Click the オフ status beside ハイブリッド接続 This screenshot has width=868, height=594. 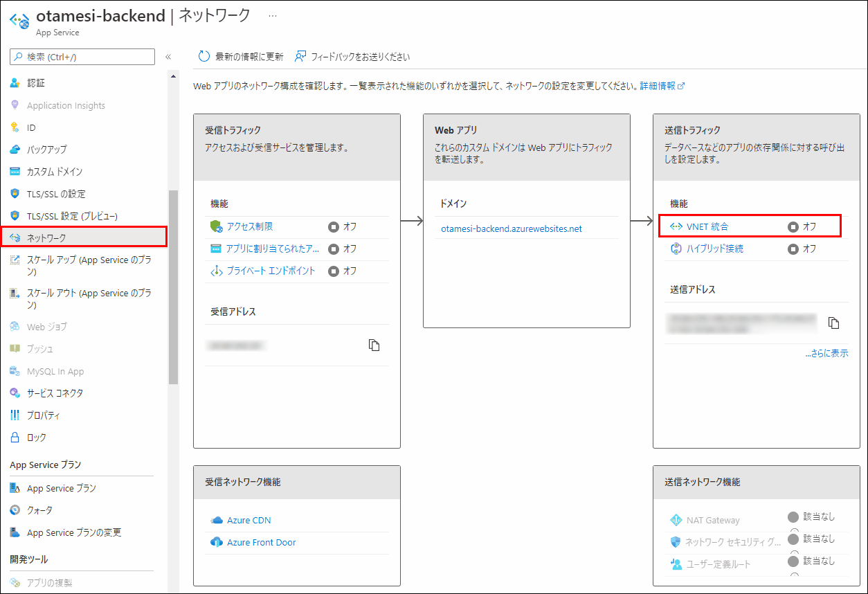pos(802,249)
